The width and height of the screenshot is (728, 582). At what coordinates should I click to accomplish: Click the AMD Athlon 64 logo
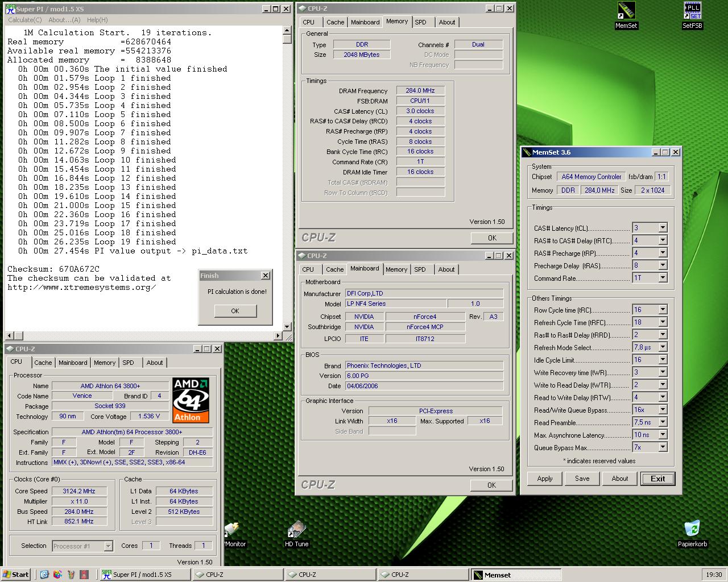click(x=191, y=400)
